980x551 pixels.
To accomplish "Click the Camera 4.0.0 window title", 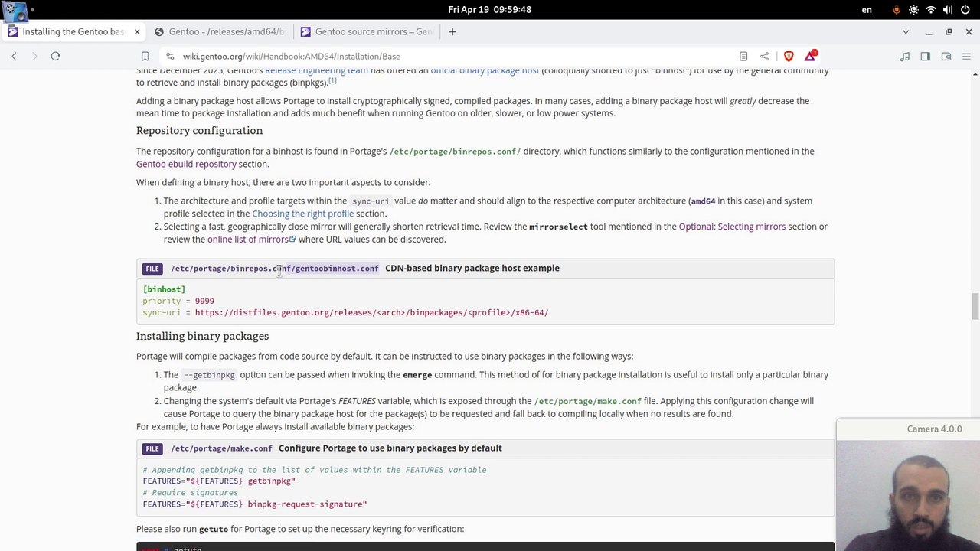I will pos(934,429).
